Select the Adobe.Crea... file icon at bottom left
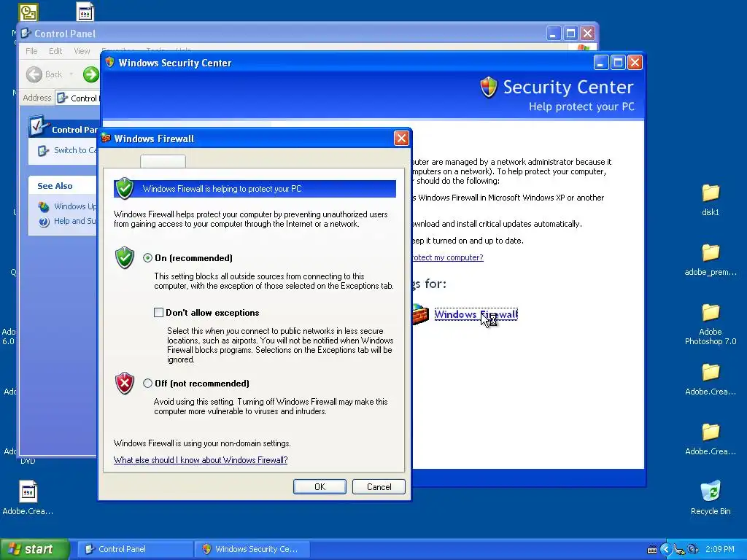Viewport: 747px width, 560px height. (x=28, y=498)
